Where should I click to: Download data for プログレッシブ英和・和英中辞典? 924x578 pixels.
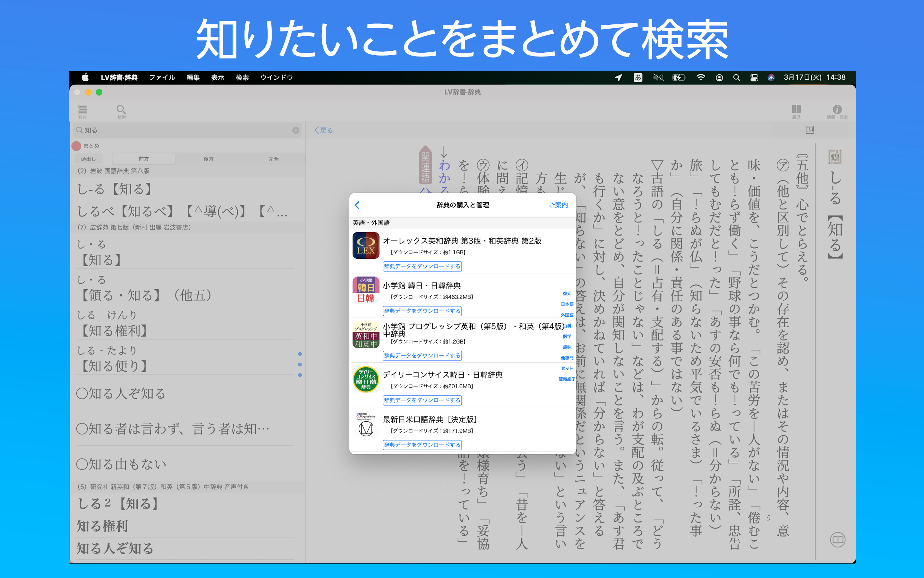pos(422,356)
